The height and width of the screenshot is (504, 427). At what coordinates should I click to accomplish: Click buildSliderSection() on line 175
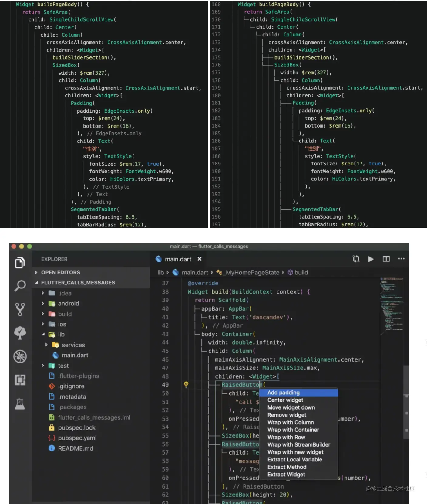coord(304,57)
